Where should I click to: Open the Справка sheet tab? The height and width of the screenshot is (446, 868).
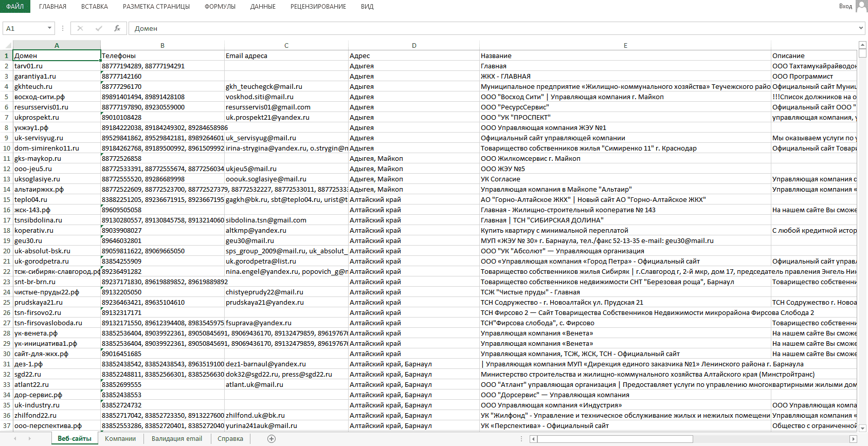[230, 438]
